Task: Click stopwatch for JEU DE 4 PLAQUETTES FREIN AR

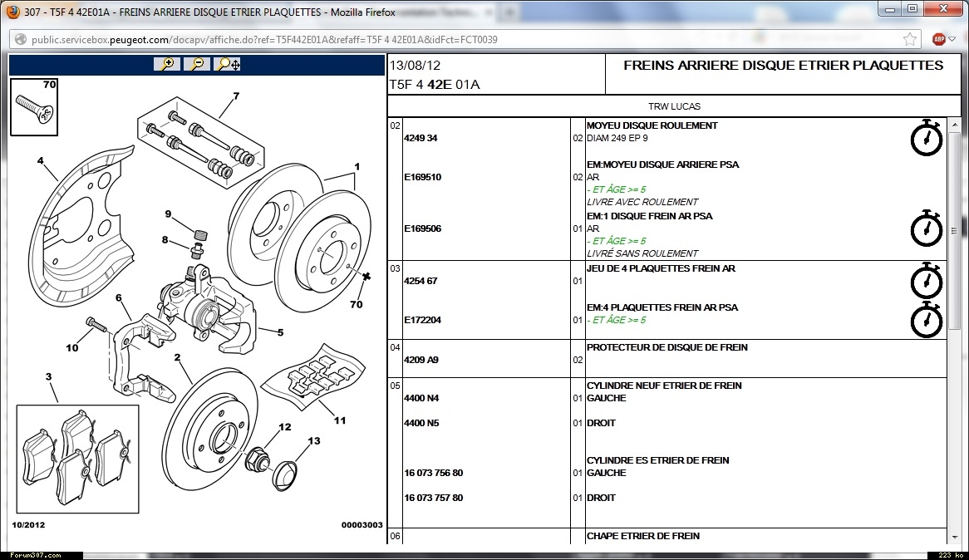Action: 926,281
